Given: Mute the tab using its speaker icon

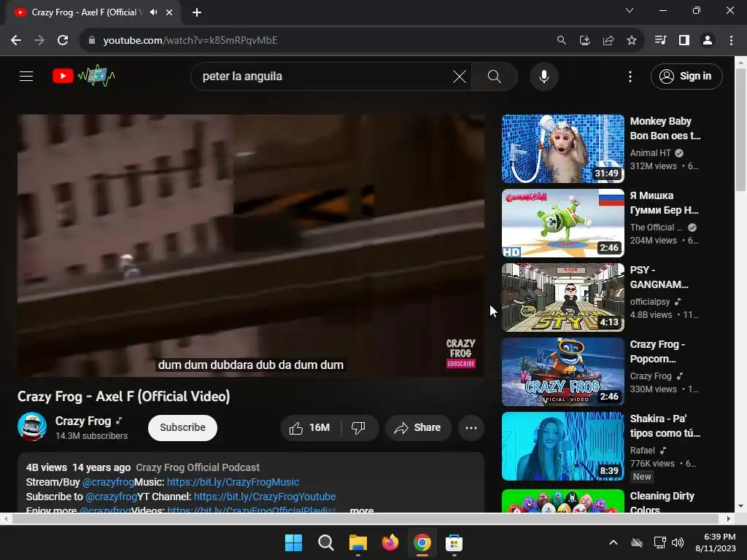Looking at the screenshot, I should coord(153,12).
